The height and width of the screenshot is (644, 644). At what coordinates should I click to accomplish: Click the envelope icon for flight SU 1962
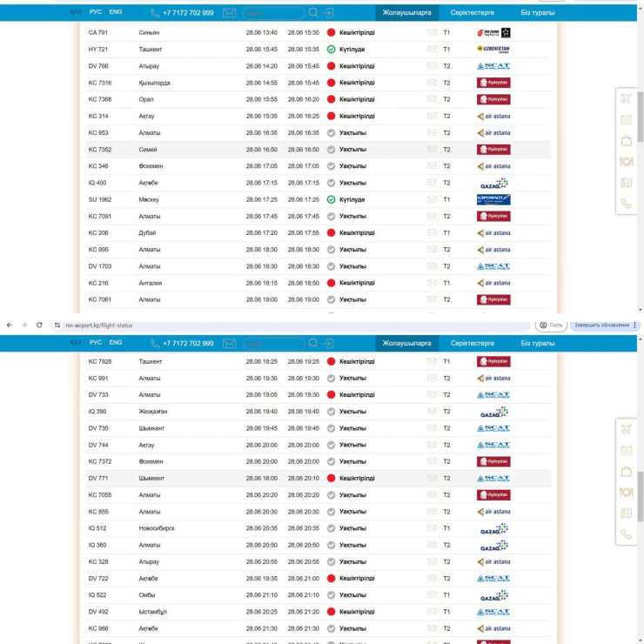click(432, 199)
